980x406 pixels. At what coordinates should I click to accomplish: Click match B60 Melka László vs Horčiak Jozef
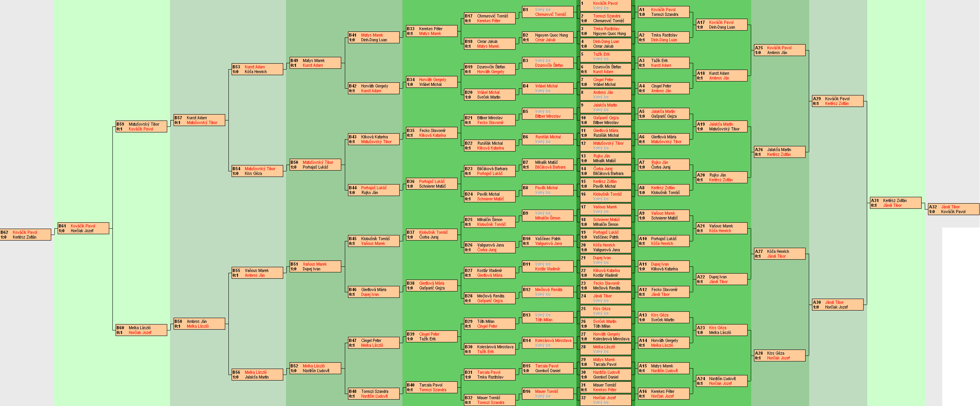click(141, 330)
